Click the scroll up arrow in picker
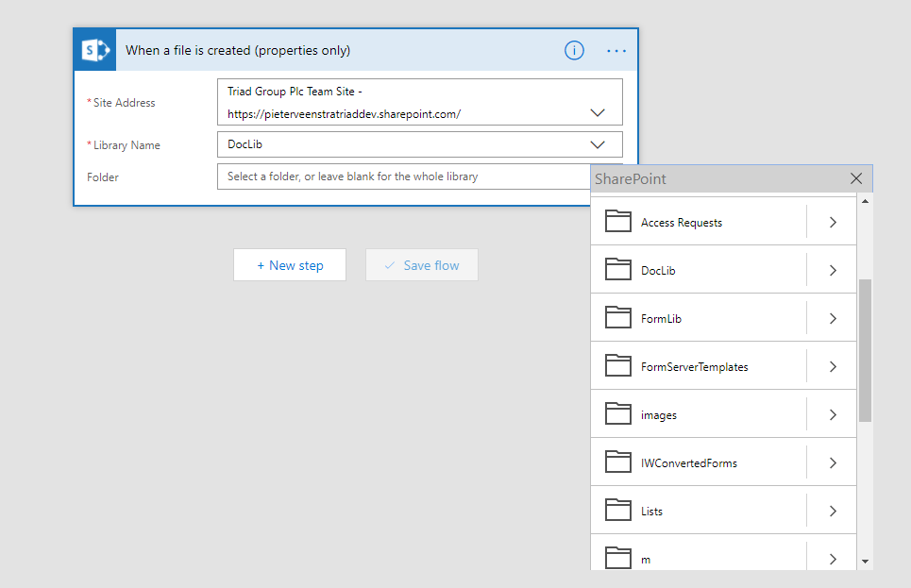The image size is (911, 588). tap(865, 201)
